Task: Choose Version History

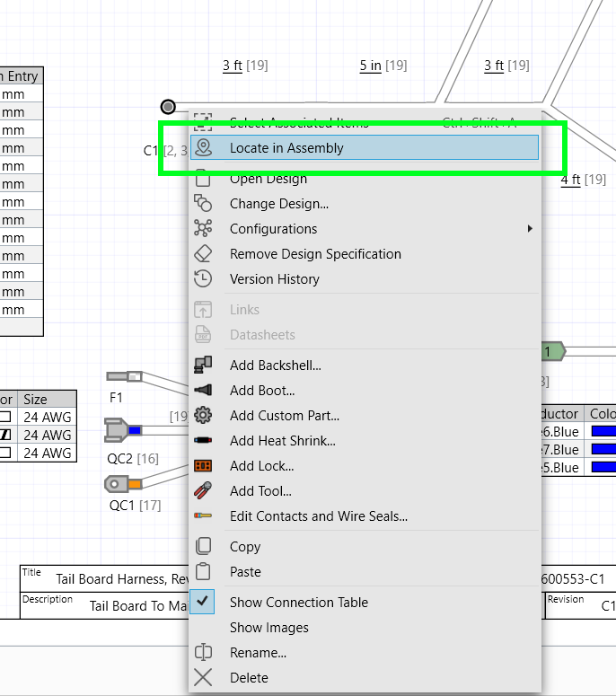Action: (365, 278)
